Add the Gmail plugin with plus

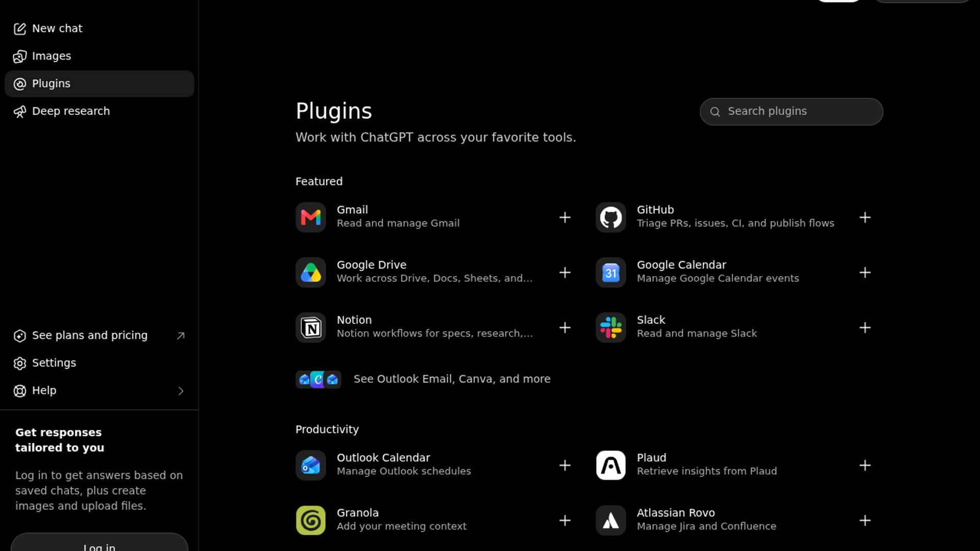coord(565,217)
